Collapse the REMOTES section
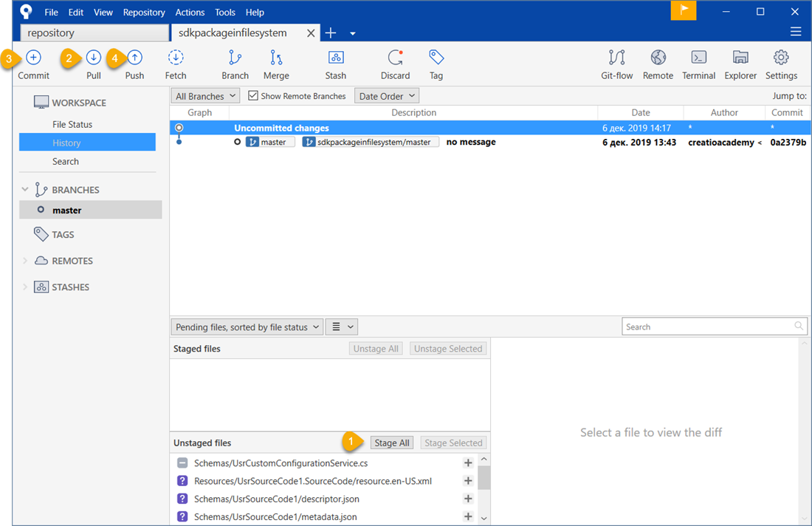This screenshot has width=812, height=526. pyautogui.click(x=25, y=260)
